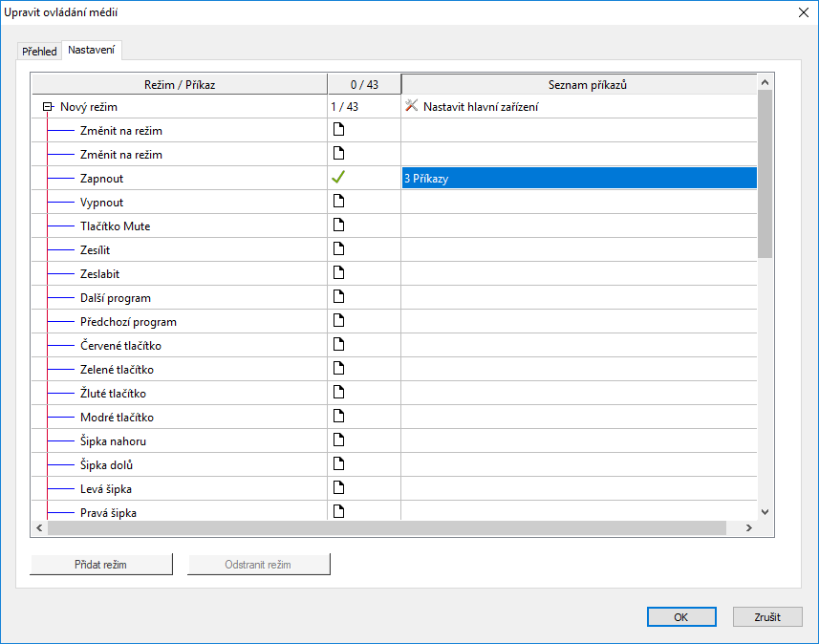819x644 pixels.
Task: Select the Nastavení tab
Action: 91,51
